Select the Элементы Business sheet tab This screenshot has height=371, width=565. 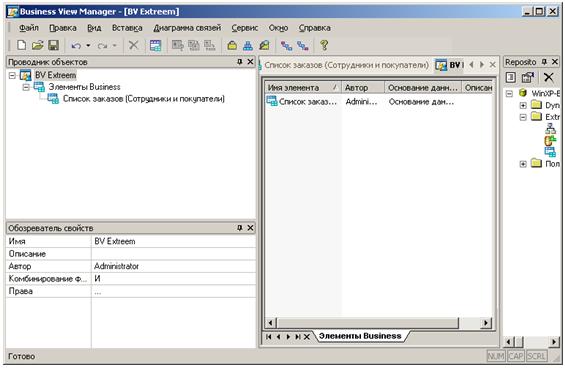(x=360, y=336)
